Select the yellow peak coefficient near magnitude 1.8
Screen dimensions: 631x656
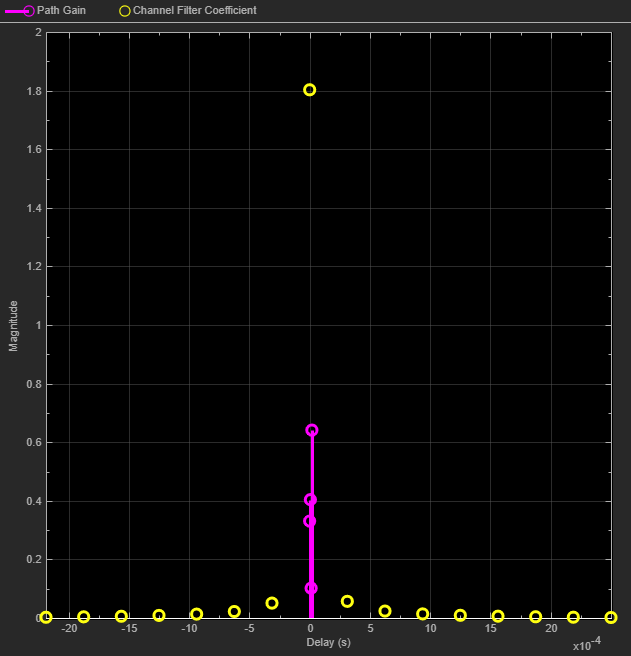[309, 90]
